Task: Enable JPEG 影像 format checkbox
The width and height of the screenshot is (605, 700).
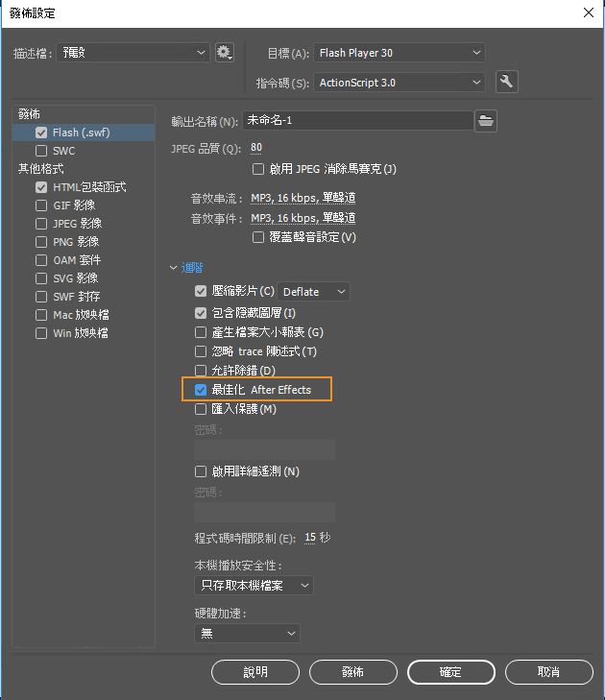Action: click(x=41, y=223)
